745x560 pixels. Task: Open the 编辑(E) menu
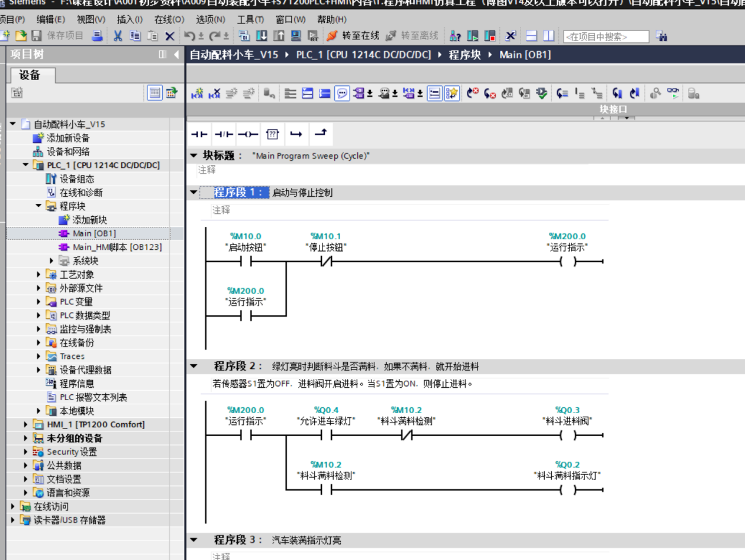tap(51, 19)
